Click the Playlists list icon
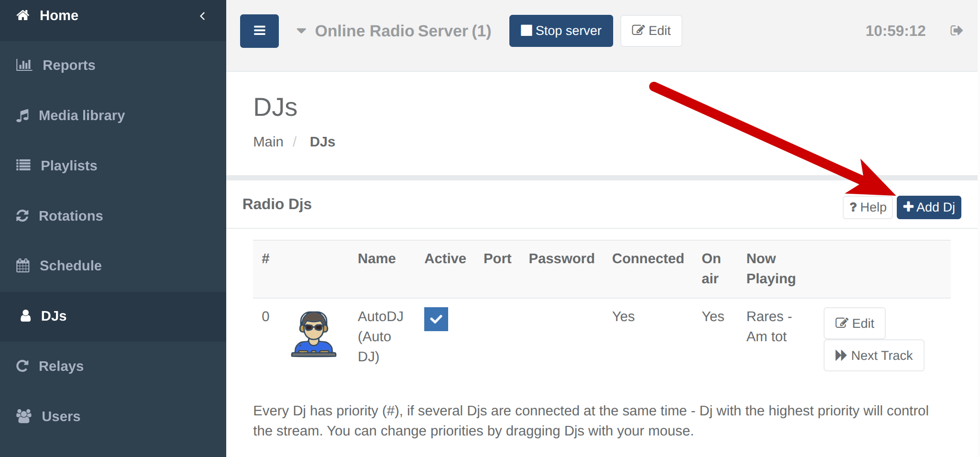 23,165
